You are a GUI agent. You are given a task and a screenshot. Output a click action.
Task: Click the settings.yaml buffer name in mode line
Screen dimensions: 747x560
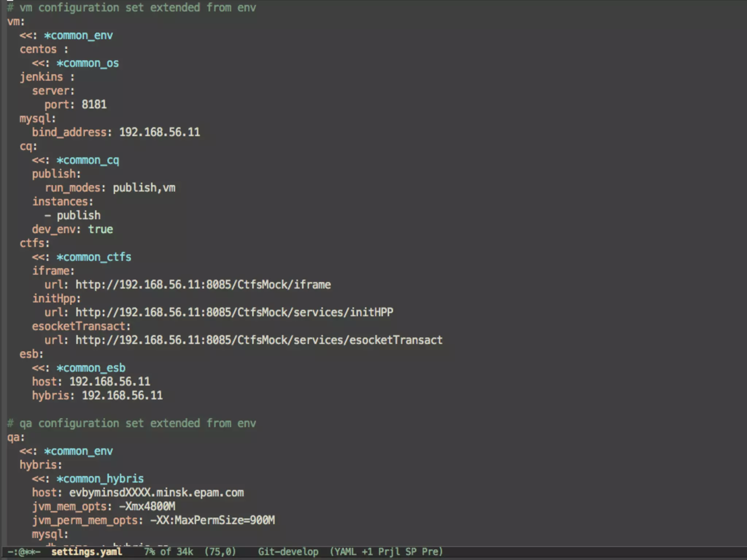[86, 552]
